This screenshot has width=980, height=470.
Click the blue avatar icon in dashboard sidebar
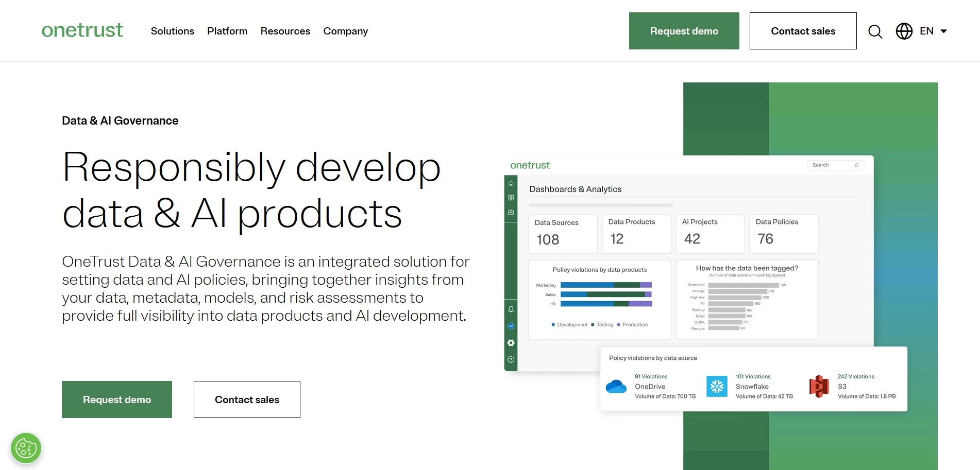pos(511,326)
